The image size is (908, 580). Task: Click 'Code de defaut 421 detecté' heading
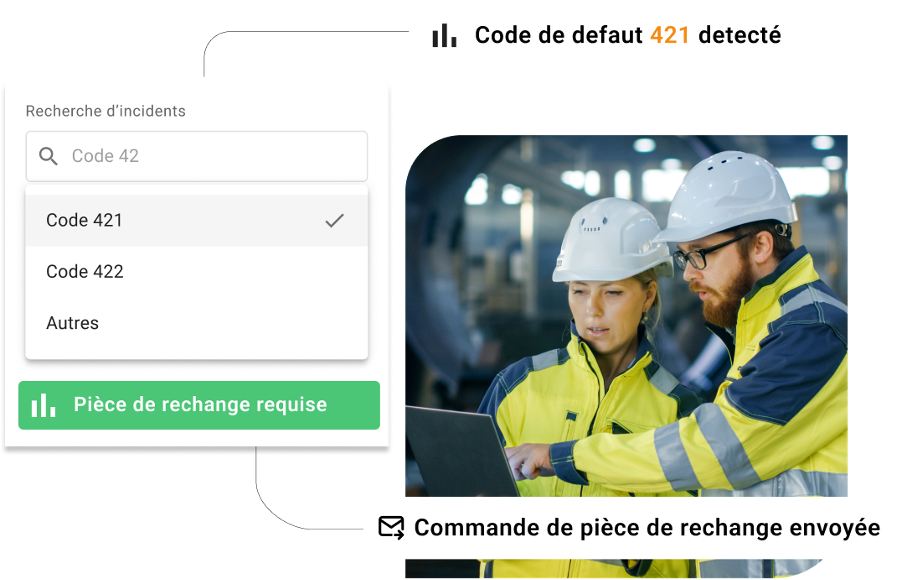628,35
